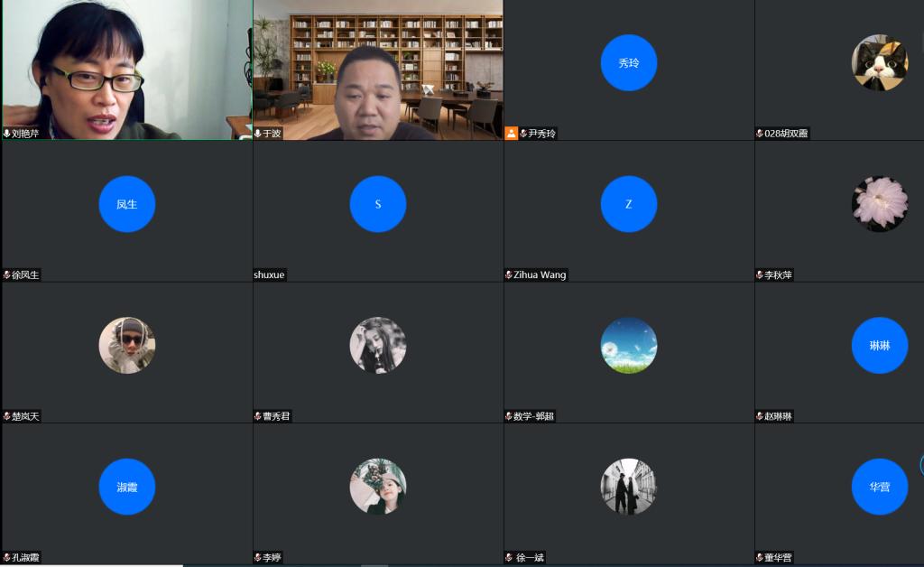Click the 李婷 name label
Viewport: 924px width, 567px height.
pos(272,558)
